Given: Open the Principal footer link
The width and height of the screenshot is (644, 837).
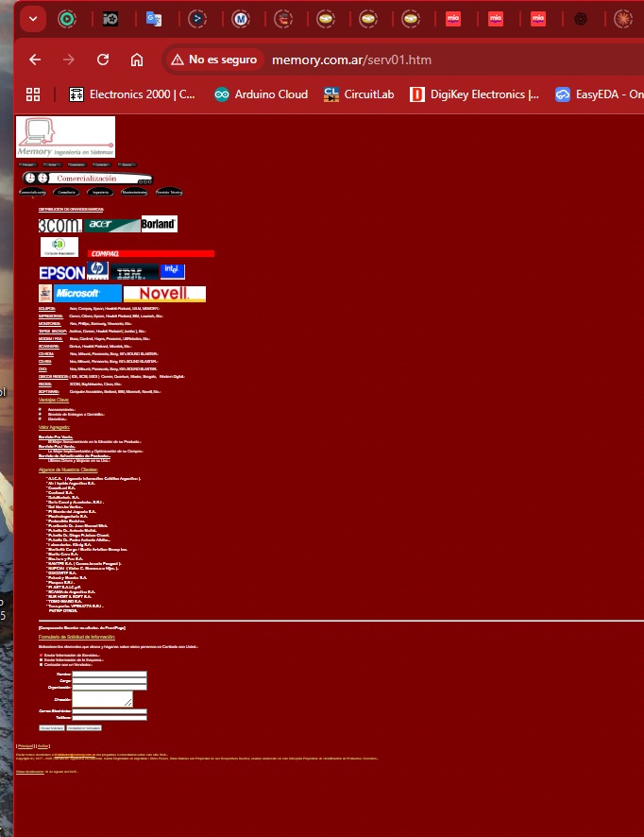Looking at the screenshot, I should pos(25,746).
